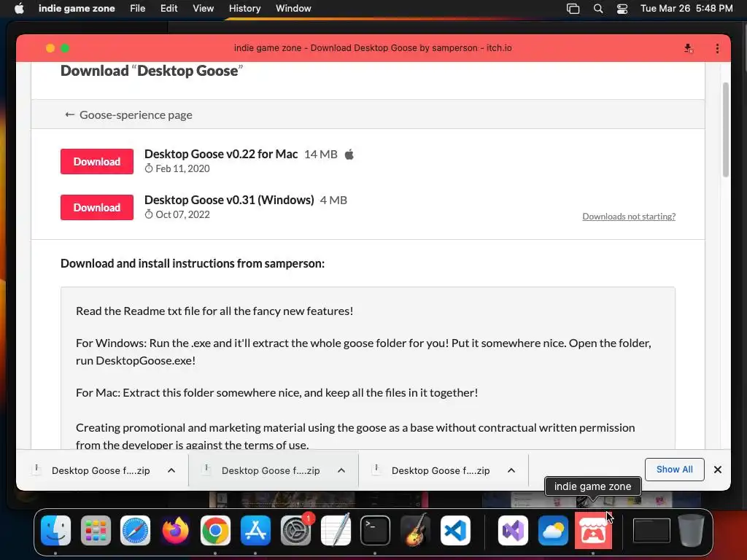Open the Edit menu
Image resolution: width=747 pixels, height=560 pixels.
click(x=169, y=8)
